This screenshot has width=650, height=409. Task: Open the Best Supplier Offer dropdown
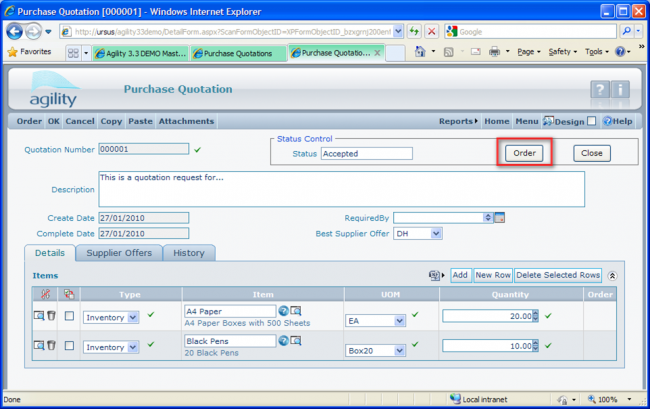pyautogui.click(x=435, y=233)
